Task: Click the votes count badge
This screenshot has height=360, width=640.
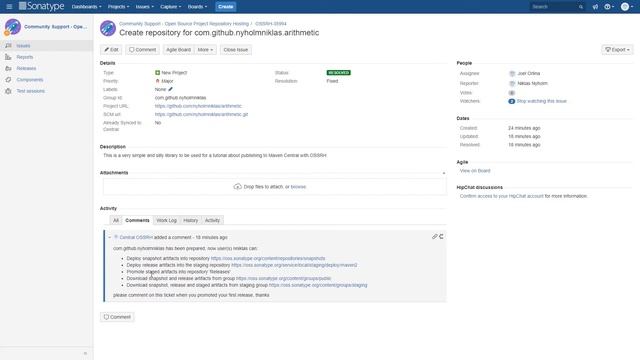Action: (511, 93)
